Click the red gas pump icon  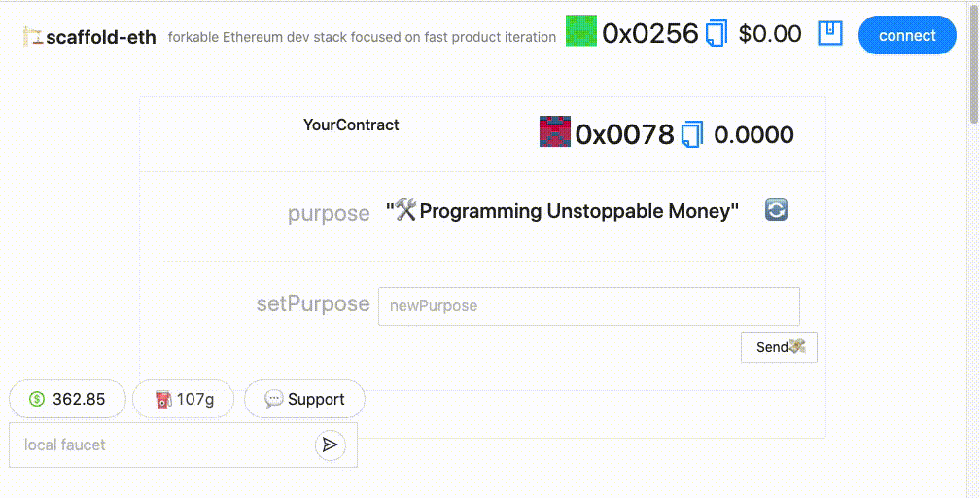tap(163, 399)
